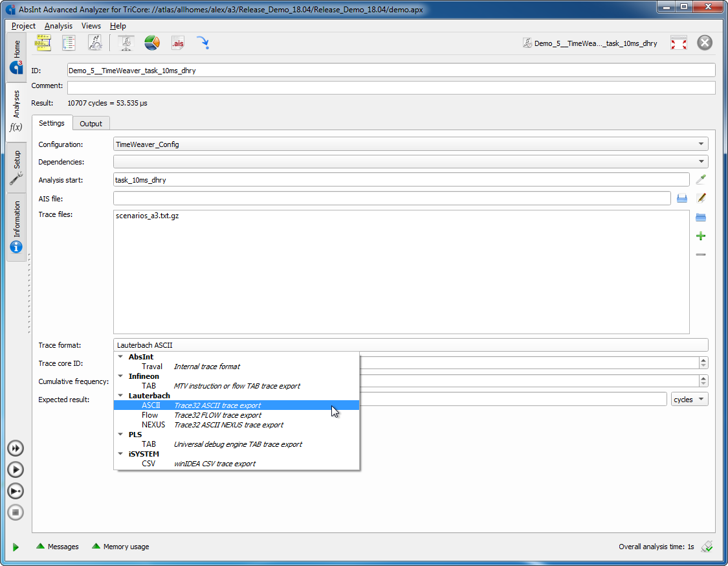Increment the Trace core ID stepper

tap(703, 360)
